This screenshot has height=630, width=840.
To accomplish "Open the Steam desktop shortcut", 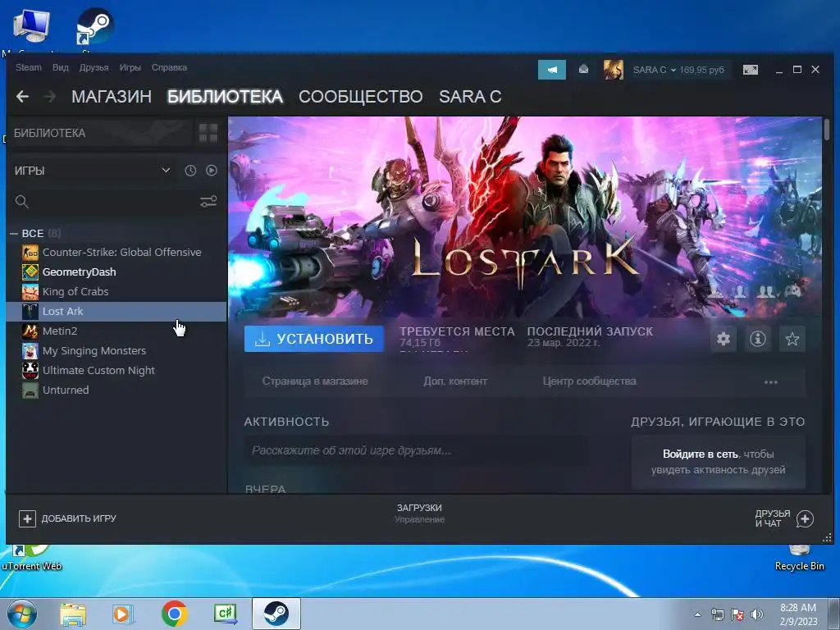I will [94, 27].
